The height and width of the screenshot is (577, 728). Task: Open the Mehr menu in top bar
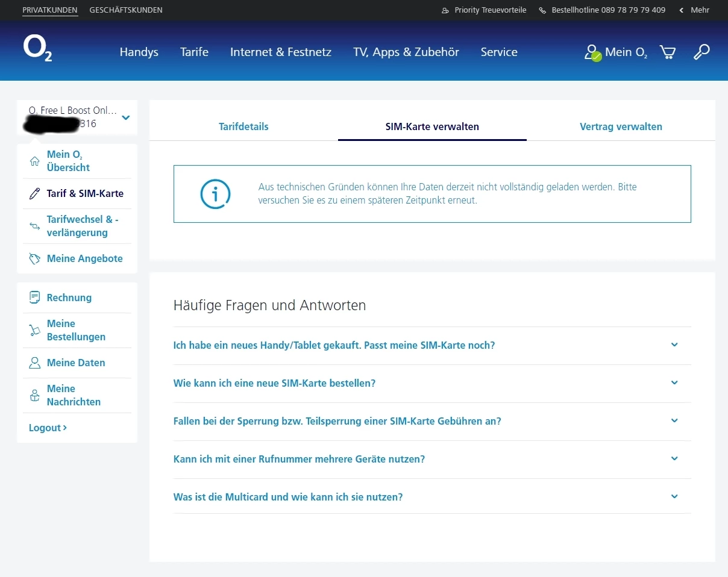694,10
